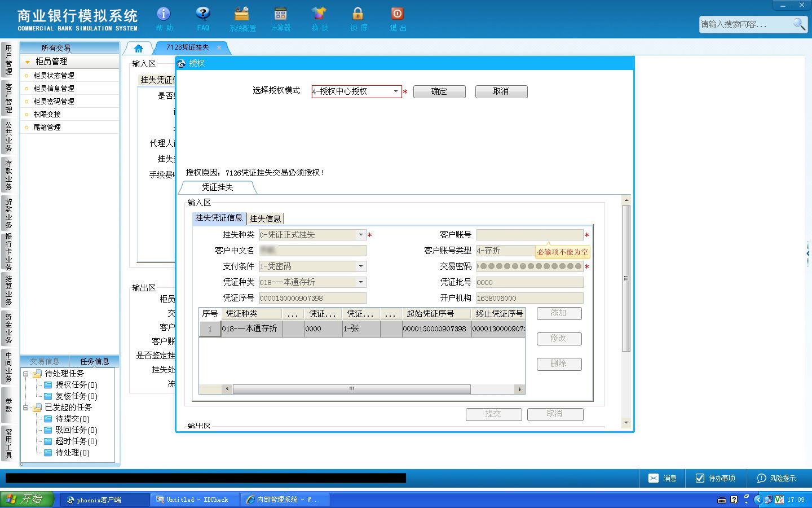This screenshot has height=508, width=812.
Task: Select row 1 in voucher table
Action: point(362,329)
